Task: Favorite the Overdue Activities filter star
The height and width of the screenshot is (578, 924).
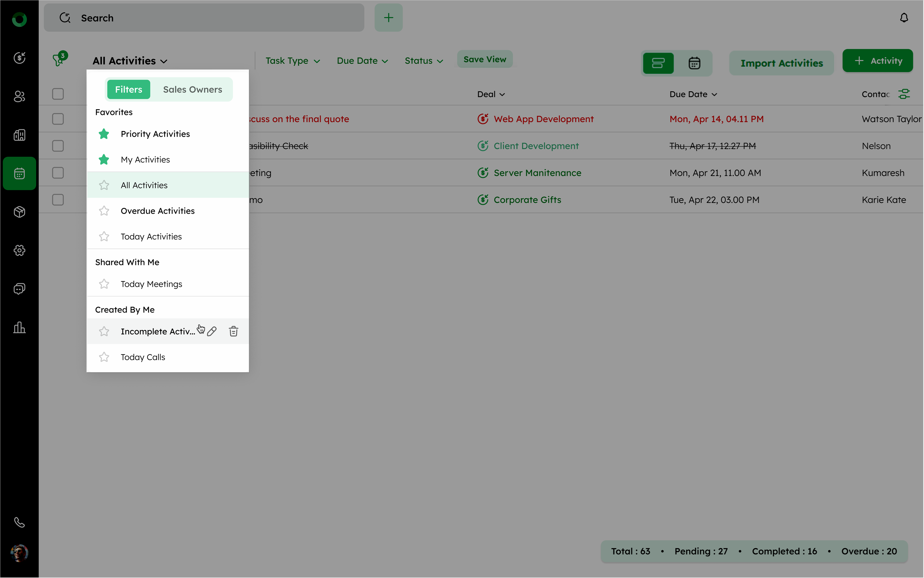Action: [104, 211]
